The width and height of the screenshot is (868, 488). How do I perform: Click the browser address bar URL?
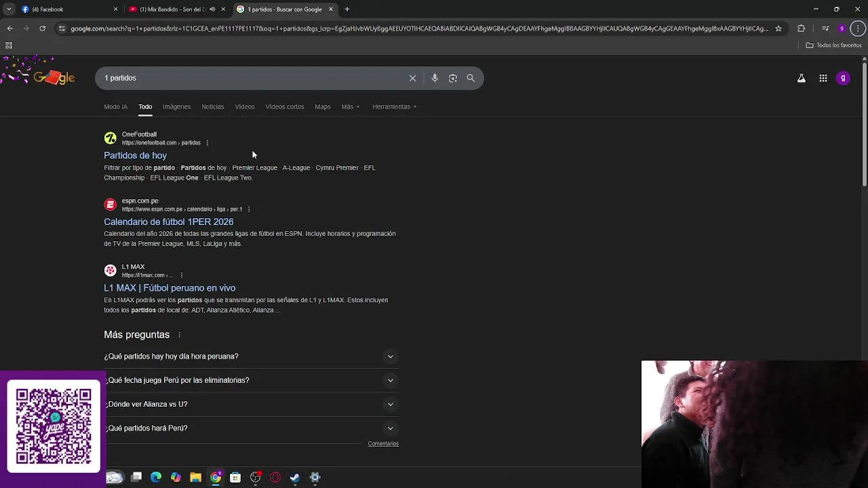(x=419, y=28)
